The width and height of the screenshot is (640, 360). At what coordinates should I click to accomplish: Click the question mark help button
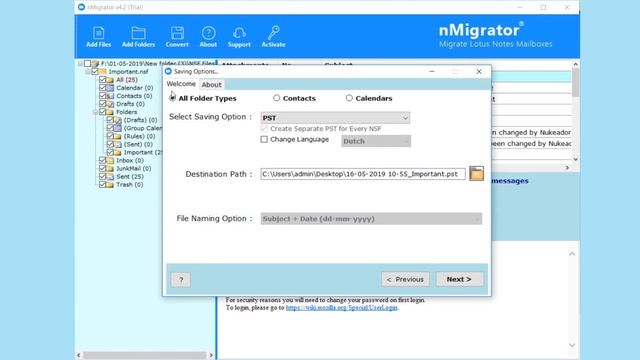point(181,280)
